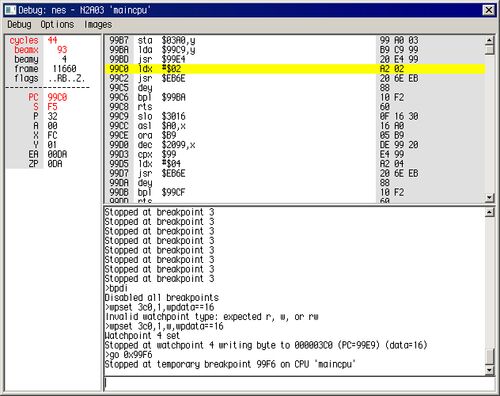Select the 99D3 cpx $99 line

pyautogui.click(x=295, y=154)
